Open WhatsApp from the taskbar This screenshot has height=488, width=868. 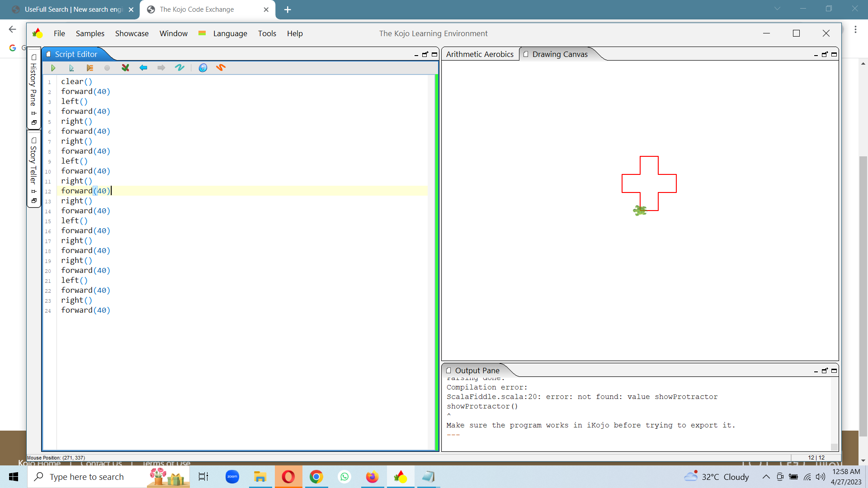[x=344, y=477]
